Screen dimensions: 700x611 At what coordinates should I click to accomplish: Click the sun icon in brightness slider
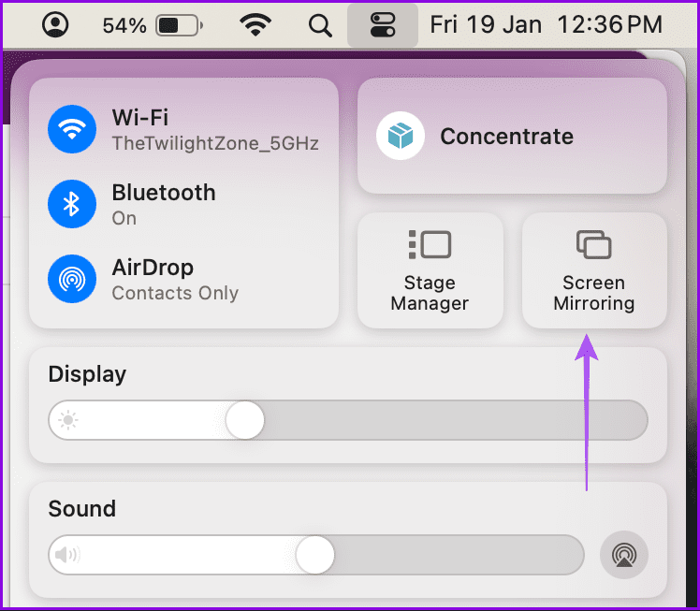click(68, 420)
